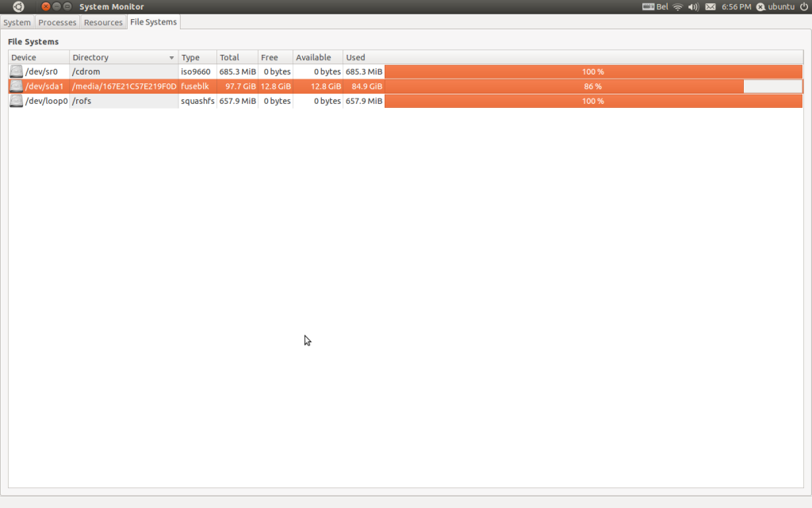Screen dimensions: 812x508
Task: Click the 86 % usage bar
Action: tap(592, 87)
